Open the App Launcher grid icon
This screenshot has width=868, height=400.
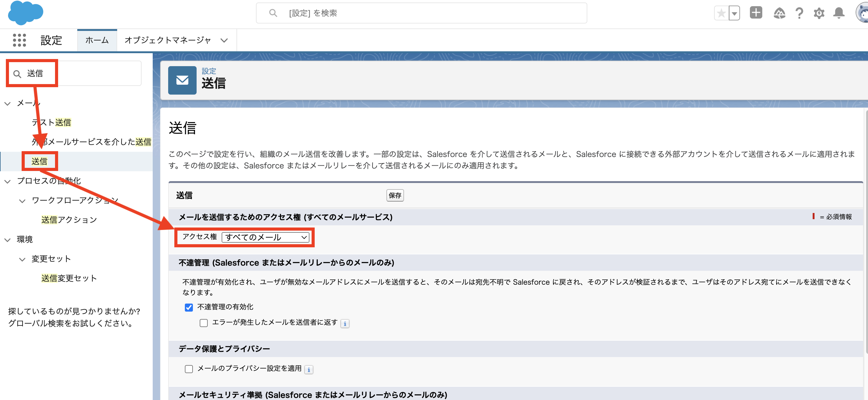pos(19,40)
